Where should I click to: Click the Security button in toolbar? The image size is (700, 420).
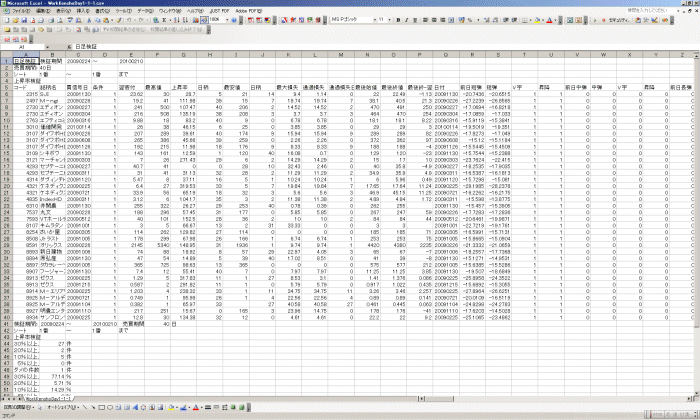619,20
